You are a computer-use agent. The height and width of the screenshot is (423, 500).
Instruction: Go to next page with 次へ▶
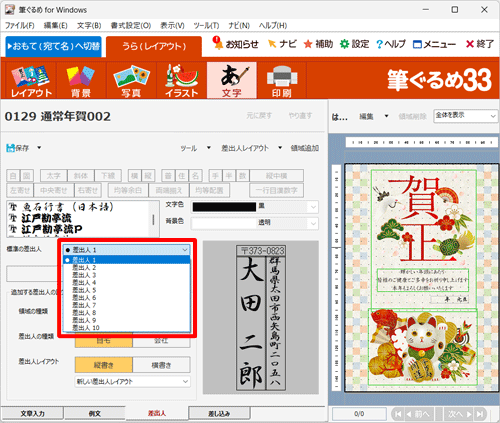click(x=459, y=414)
